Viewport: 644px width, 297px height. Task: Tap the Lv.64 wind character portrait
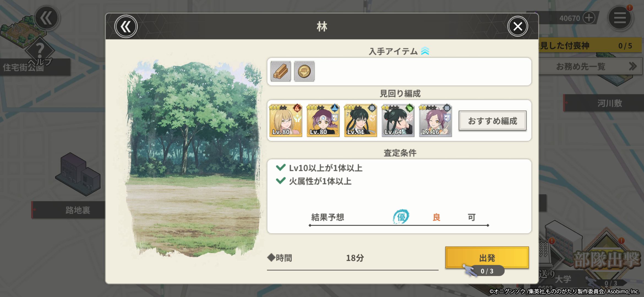(x=398, y=120)
